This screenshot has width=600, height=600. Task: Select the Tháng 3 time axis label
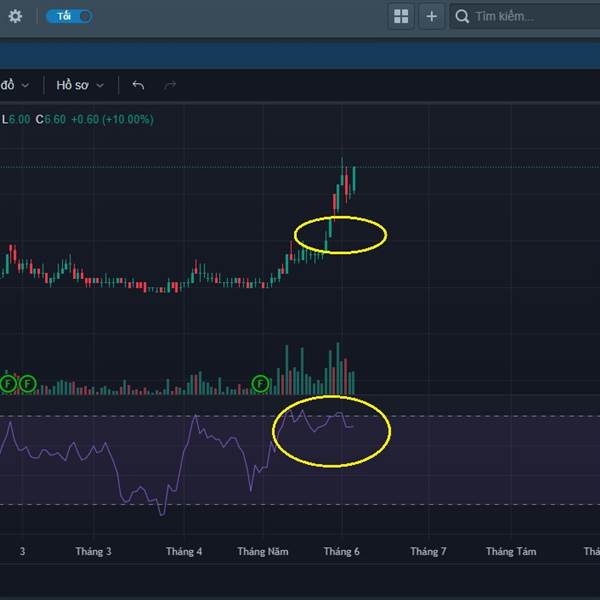[93, 551]
